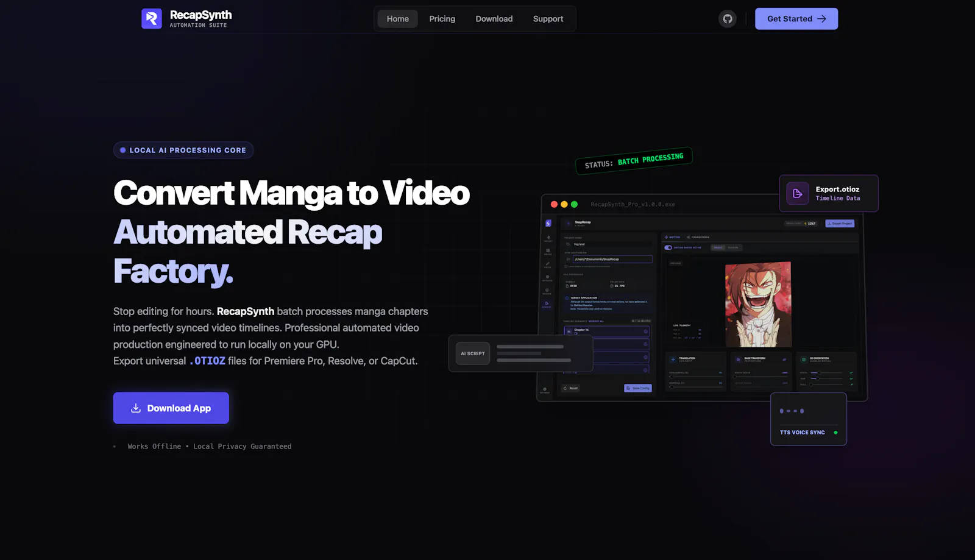975x560 pixels.
Task: Click the Export Project button in mockup
Action: click(840, 224)
